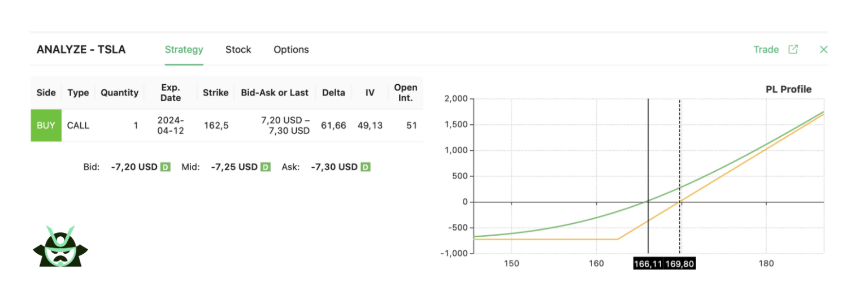
Task: Switch to the Stock tab
Action: 238,50
